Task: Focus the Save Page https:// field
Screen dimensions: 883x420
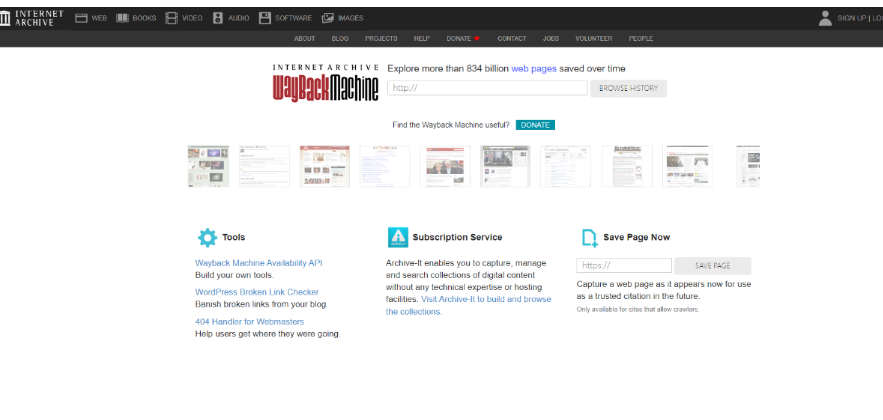Action: (624, 266)
